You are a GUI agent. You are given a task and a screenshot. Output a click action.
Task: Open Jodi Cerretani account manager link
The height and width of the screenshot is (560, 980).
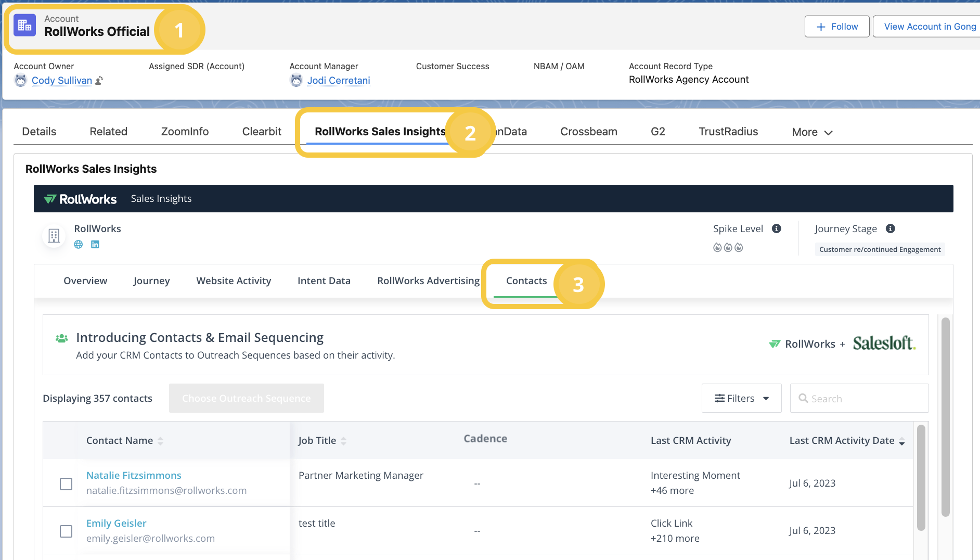(339, 81)
